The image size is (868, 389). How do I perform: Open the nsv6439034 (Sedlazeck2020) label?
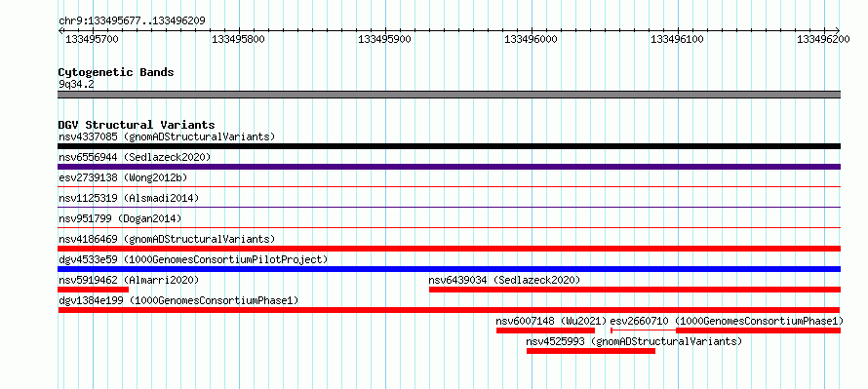(504, 280)
